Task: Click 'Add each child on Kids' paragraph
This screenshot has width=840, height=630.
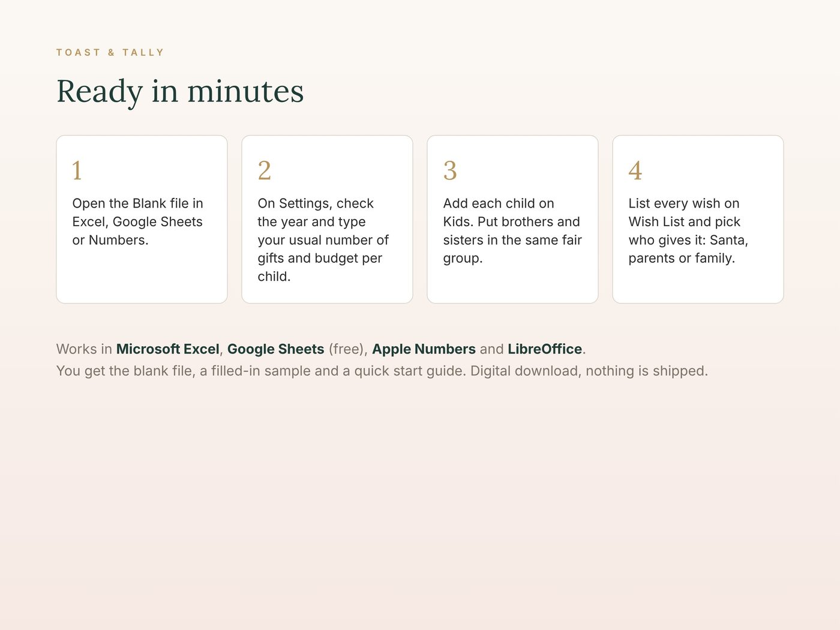Action: coord(512,231)
